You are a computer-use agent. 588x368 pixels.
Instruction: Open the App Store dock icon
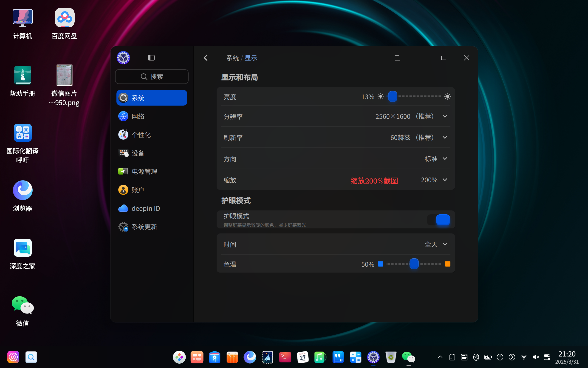coord(232,357)
